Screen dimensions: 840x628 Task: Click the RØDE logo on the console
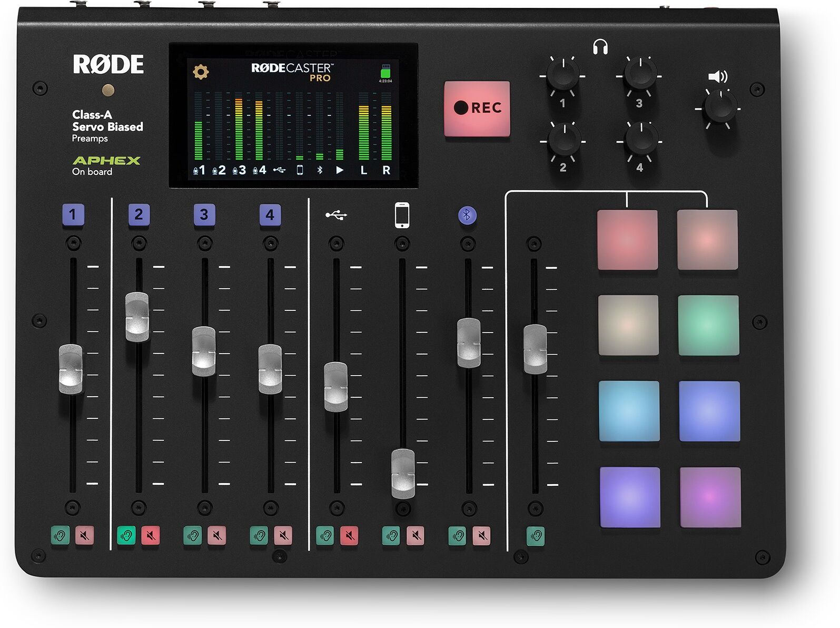(x=108, y=64)
